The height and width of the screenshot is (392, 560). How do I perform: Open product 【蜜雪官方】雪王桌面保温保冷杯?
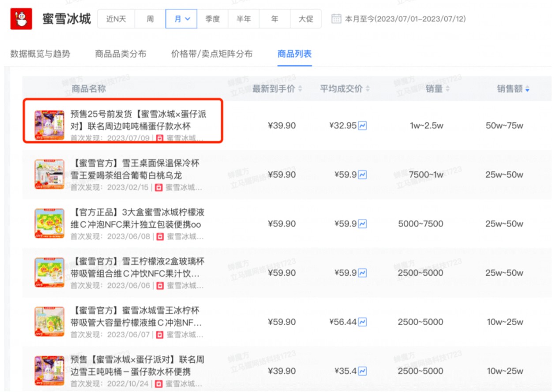tap(135, 169)
